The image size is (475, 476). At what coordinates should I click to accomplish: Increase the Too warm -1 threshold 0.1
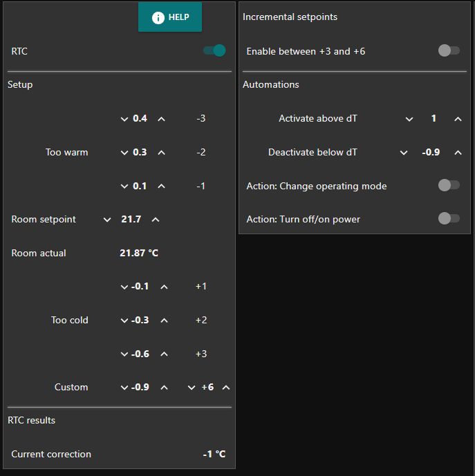coord(161,187)
